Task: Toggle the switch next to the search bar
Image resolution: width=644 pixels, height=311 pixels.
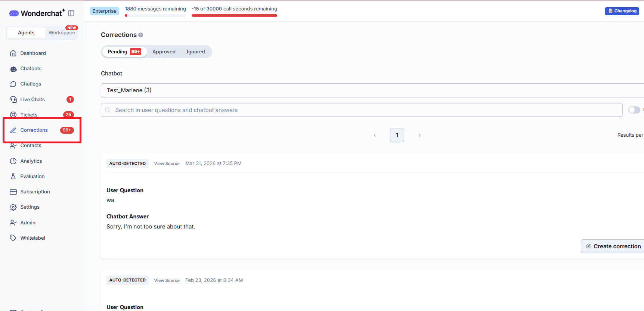Action: (634, 110)
